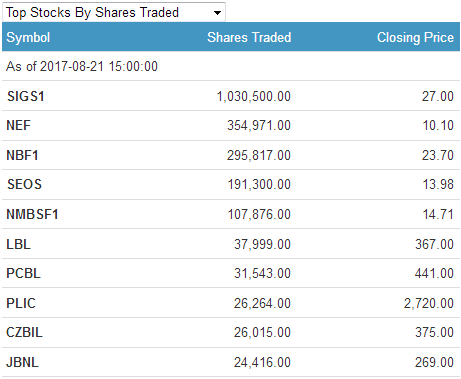
Task: Open the NMBSF1 stock symbol link
Action: [32, 214]
